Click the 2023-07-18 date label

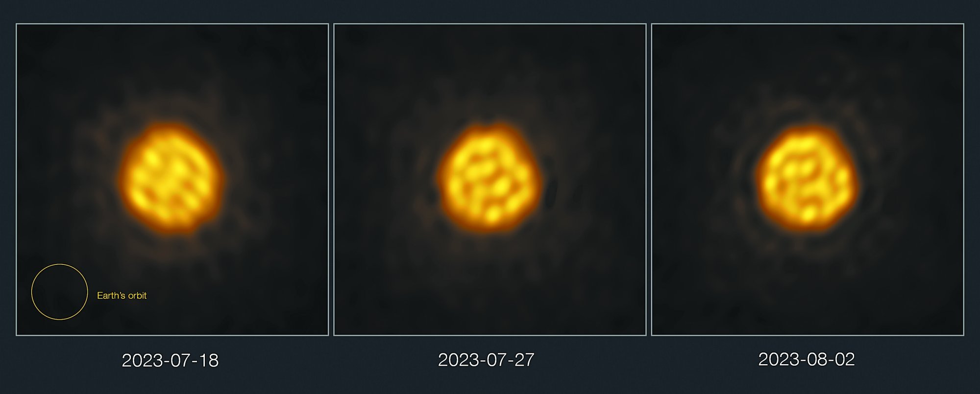pyautogui.click(x=170, y=360)
